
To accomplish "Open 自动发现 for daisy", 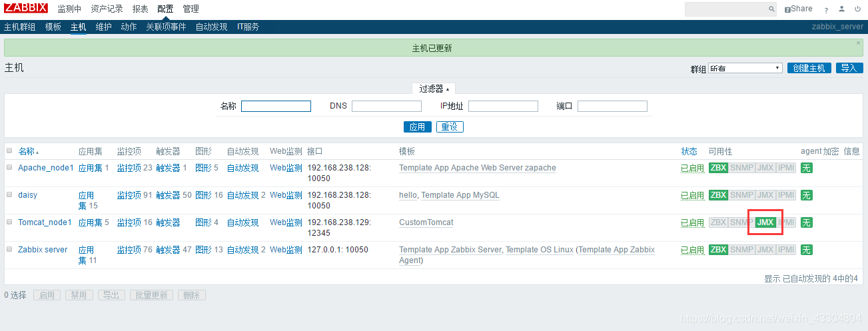I will click(x=242, y=195).
